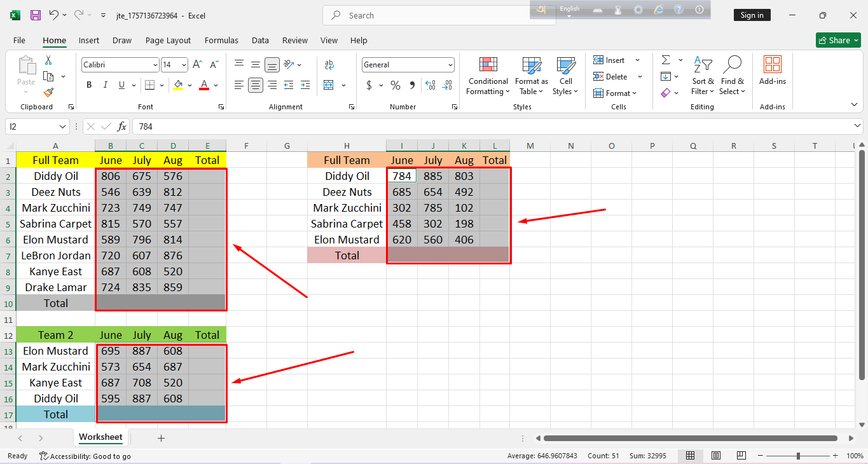This screenshot has height=464, width=868.
Task: Open the General number format dropdown
Action: (450, 65)
